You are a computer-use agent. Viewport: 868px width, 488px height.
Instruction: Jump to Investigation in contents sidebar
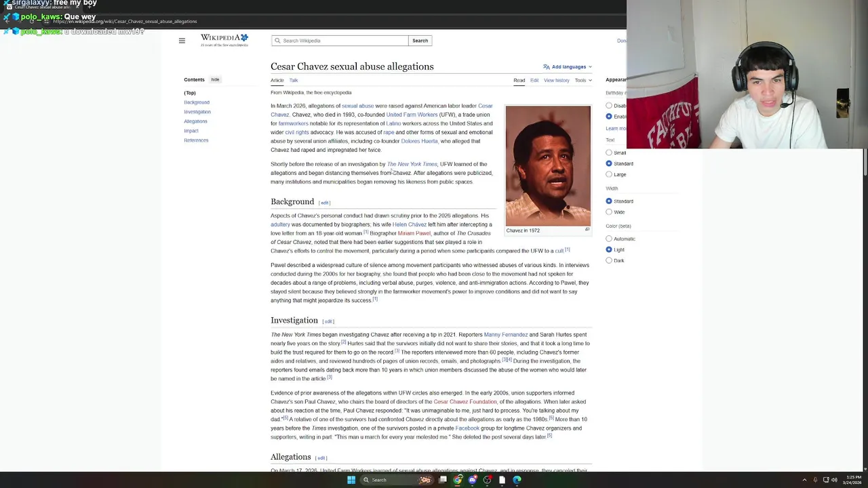(x=197, y=112)
